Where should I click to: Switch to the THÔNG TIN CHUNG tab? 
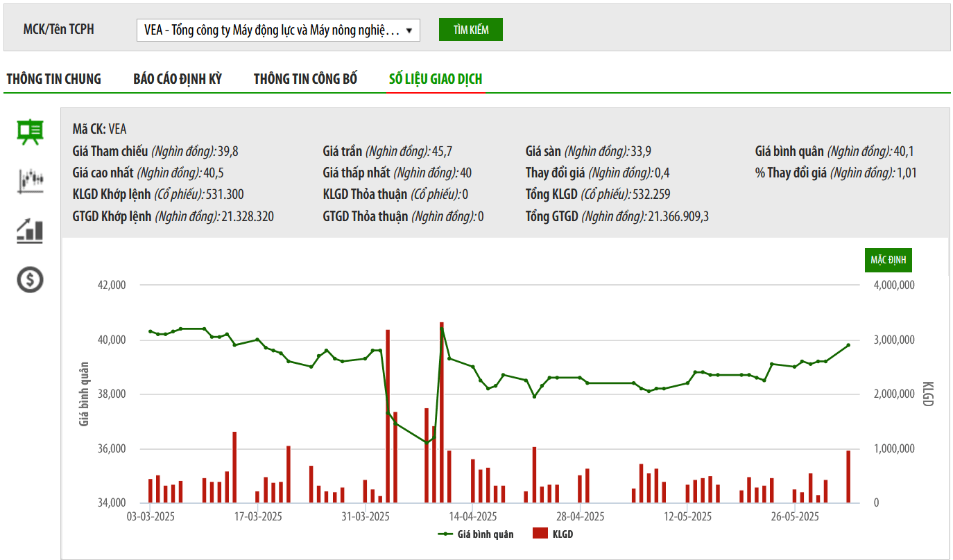tap(54, 79)
